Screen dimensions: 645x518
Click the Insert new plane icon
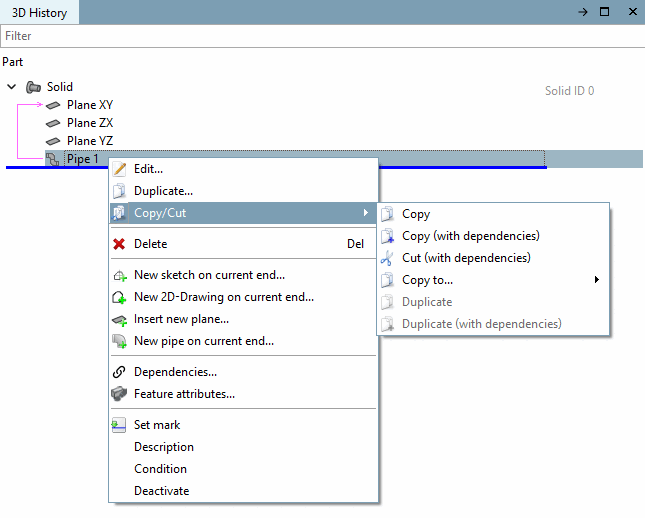[x=120, y=320]
